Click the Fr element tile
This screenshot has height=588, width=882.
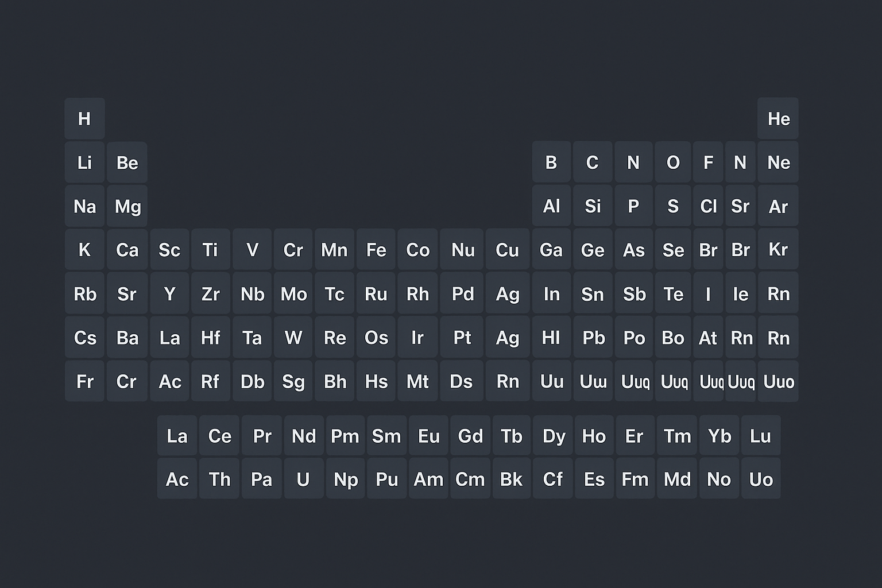pos(84,381)
